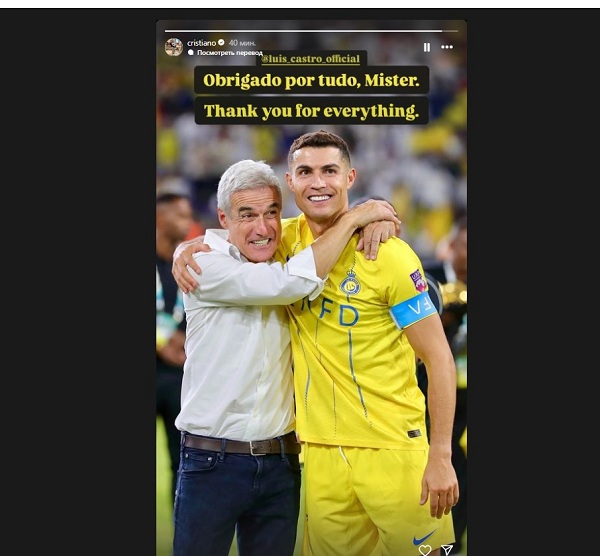The height and width of the screenshot is (556, 600).
Task: Open cristiano's profile picture avatar
Action: pos(174,47)
